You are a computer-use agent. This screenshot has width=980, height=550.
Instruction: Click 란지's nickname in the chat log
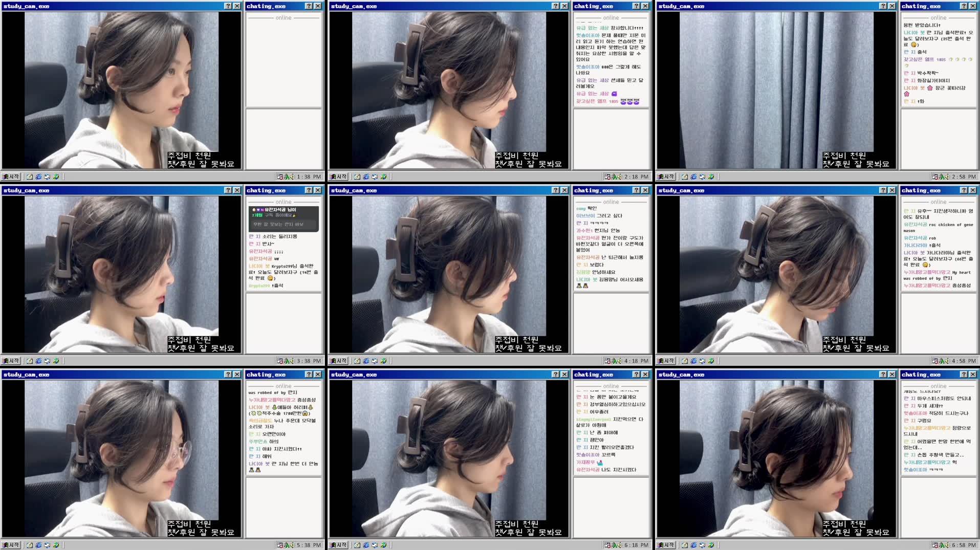(x=255, y=236)
